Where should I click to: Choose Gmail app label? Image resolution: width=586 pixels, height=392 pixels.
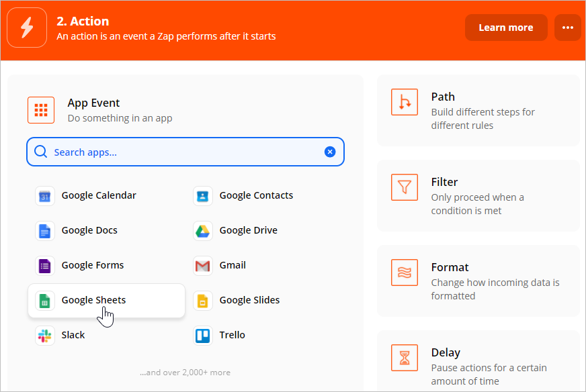(233, 265)
